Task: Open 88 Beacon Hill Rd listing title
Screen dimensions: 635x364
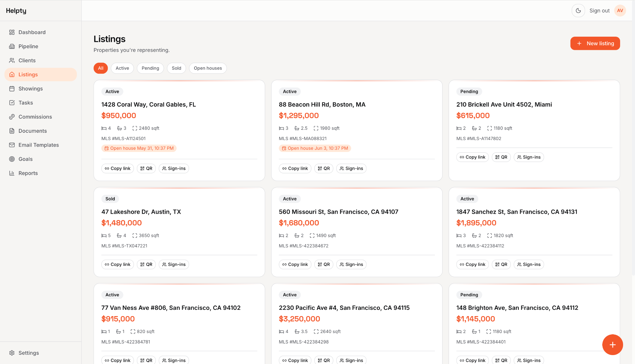Action: point(322,105)
